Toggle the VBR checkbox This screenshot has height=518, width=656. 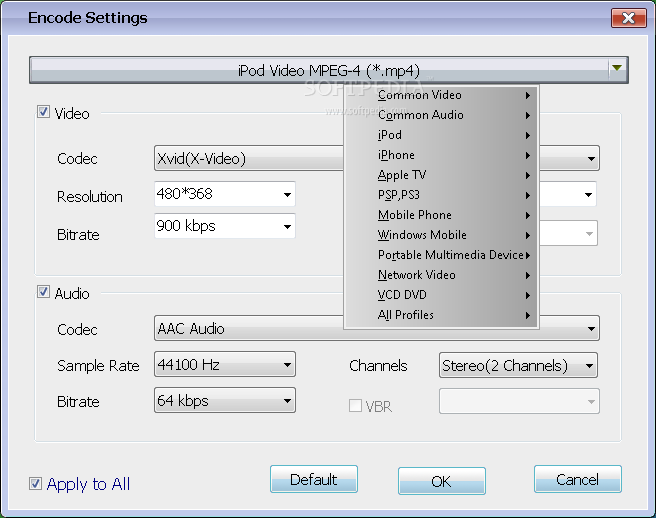355,405
